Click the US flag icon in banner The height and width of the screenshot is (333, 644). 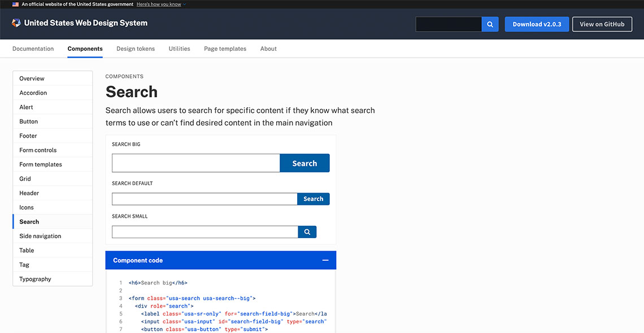click(16, 4)
